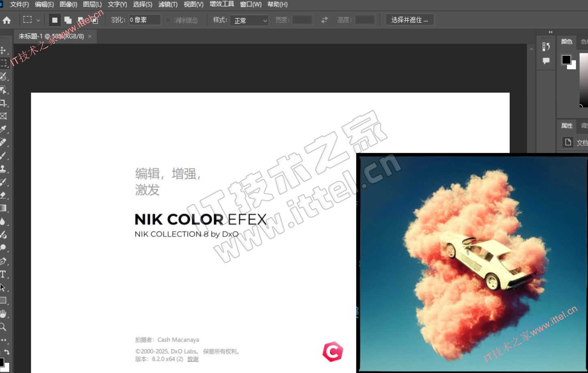Viewport: 588px width, 373px height.
Task: Open the 滤镜(T) menu
Action: click(168, 4)
